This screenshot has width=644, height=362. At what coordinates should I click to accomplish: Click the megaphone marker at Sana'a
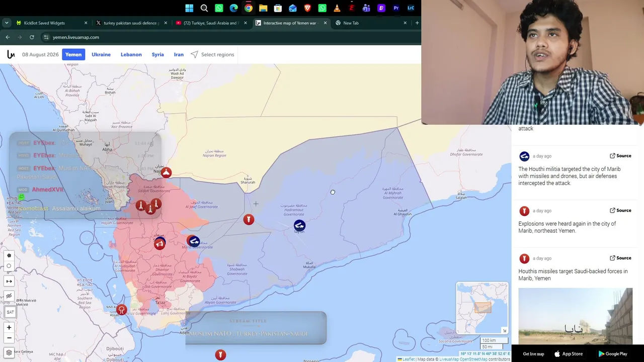[x=159, y=244]
